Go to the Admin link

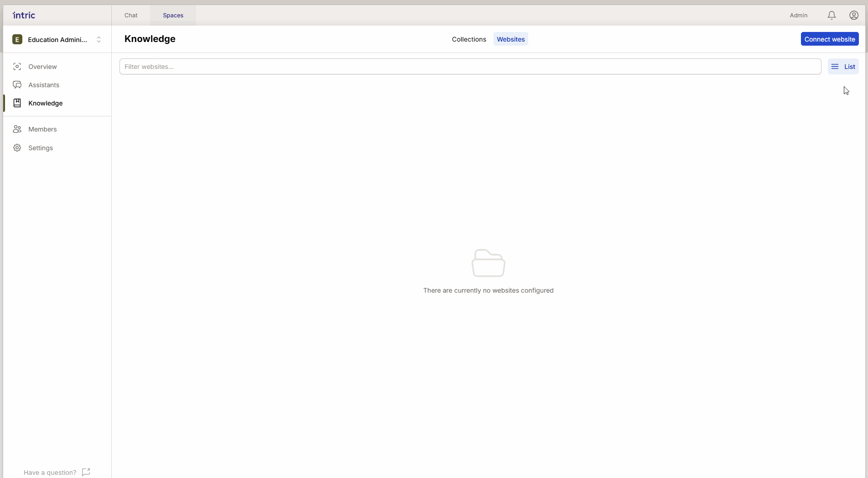click(798, 16)
